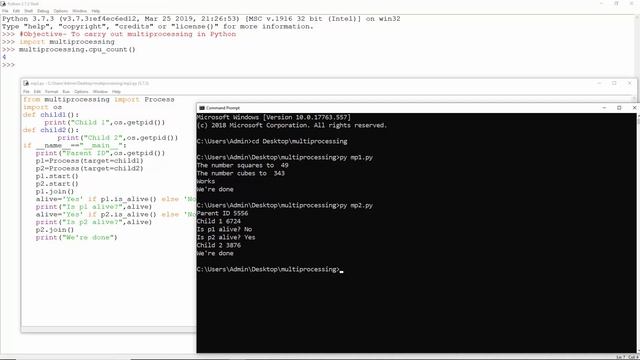640x360 pixels.
Task: Click 'import multiprocessing' line in the shell
Action: tap(67, 42)
